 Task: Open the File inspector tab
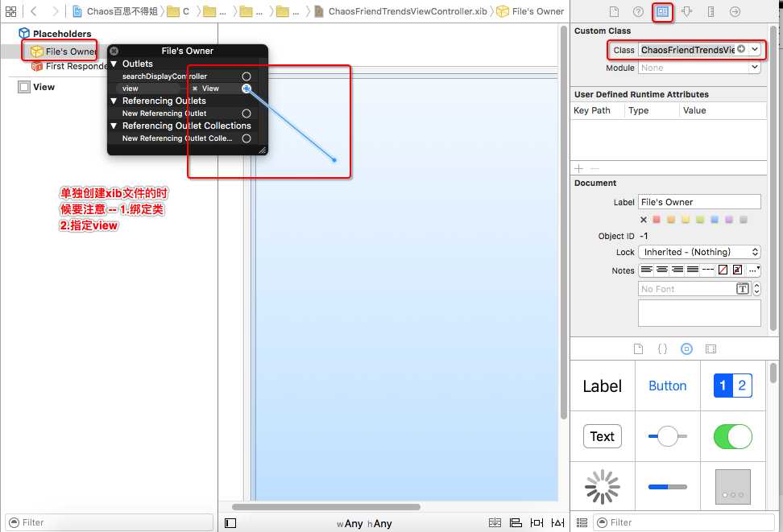coord(614,11)
